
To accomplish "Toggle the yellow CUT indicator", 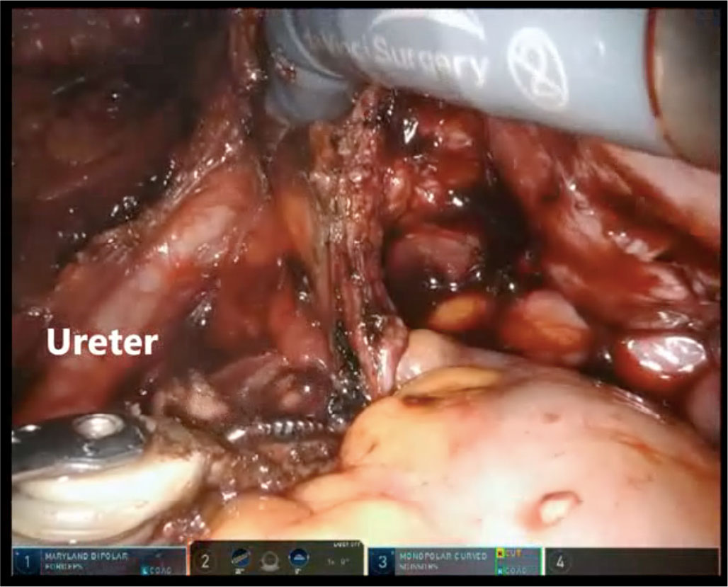I will (513, 552).
